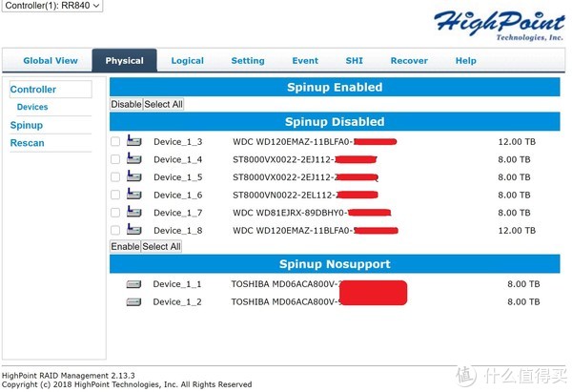
Task: Switch to the Global View tab
Action: point(51,61)
